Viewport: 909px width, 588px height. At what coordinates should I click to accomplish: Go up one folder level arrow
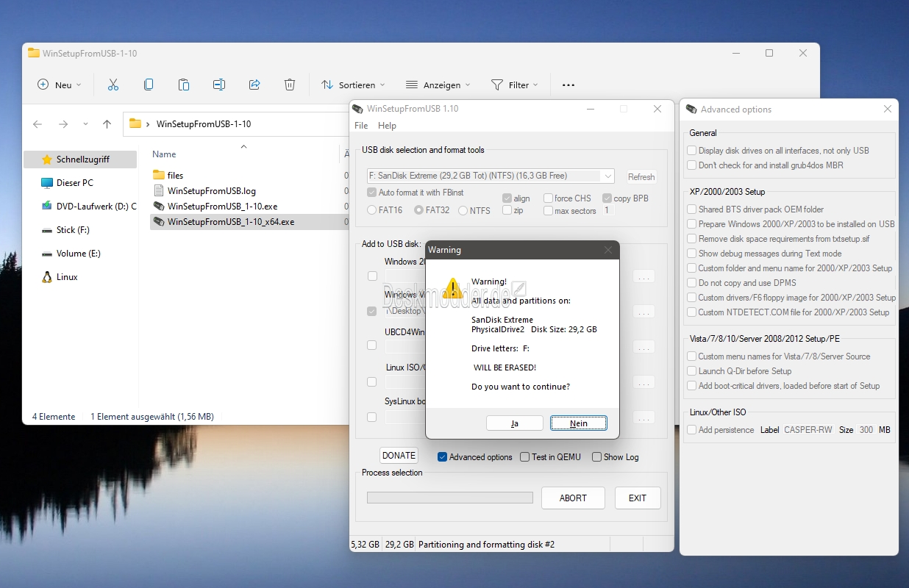click(x=107, y=124)
